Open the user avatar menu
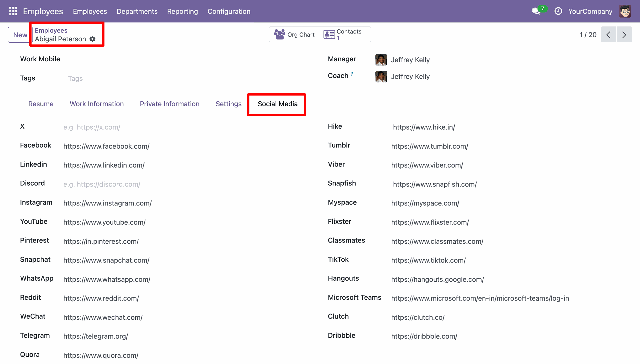Image resolution: width=640 pixels, height=364 pixels. (625, 11)
